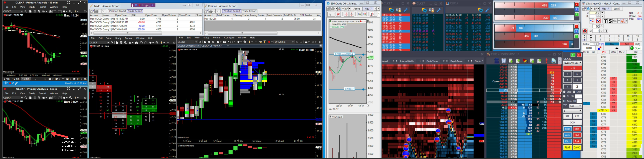This screenshot has height=159, width=644.
Task: Add a new tab after CLEK7 OFA®16,6*
Action: [228, 46]
